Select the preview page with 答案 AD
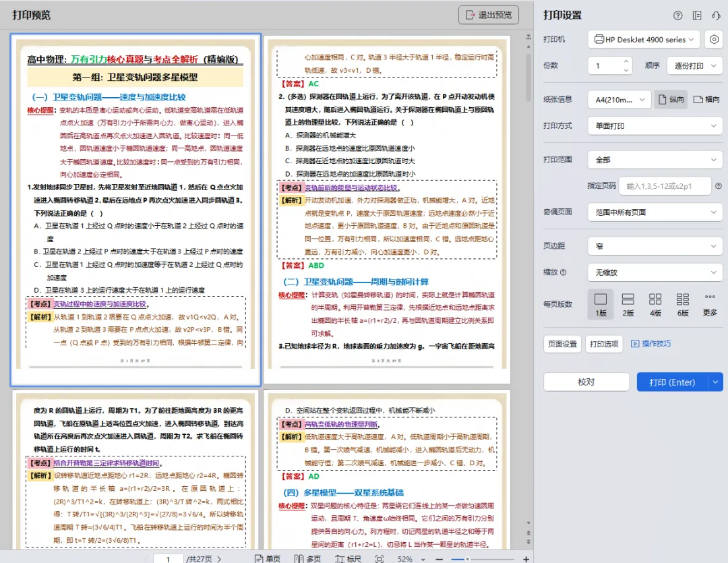This screenshot has width=728, height=563. [387, 469]
